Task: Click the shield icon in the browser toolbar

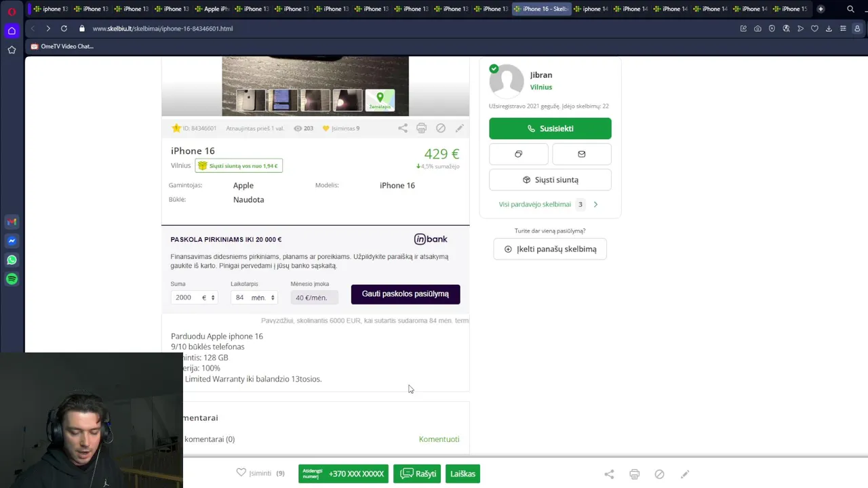Action: click(x=772, y=28)
